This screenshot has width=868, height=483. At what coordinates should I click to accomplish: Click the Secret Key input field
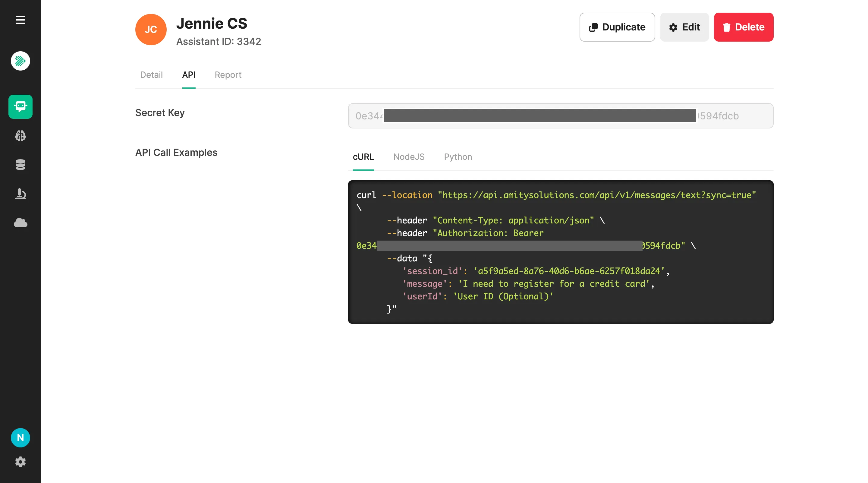(x=560, y=115)
